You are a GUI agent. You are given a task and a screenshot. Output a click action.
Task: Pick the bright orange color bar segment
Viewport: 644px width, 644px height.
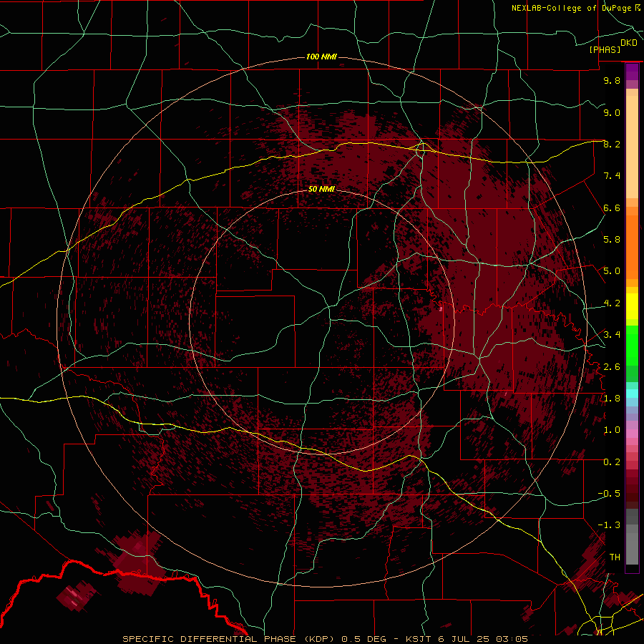pyautogui.click(x=632, y=248)
